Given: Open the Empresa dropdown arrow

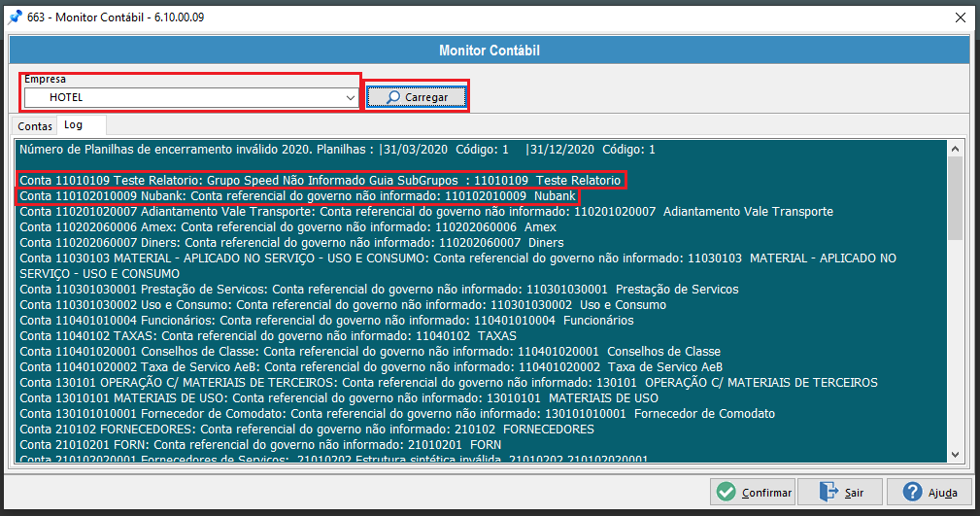Looking at the screenshot, I should [350, 97].
